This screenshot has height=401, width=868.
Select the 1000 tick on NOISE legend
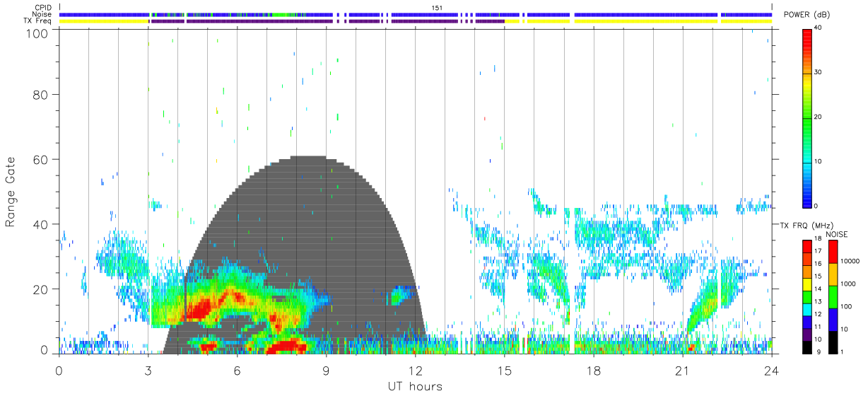click(x=848, y=284)
